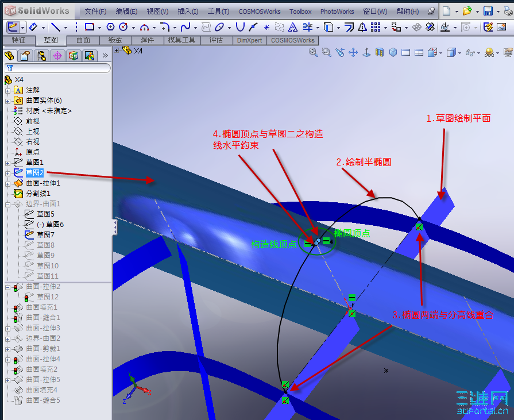Open the Rectangle tool dropdown arrow
This screenshot has height=420, width=514.
(x=99, y=28)
